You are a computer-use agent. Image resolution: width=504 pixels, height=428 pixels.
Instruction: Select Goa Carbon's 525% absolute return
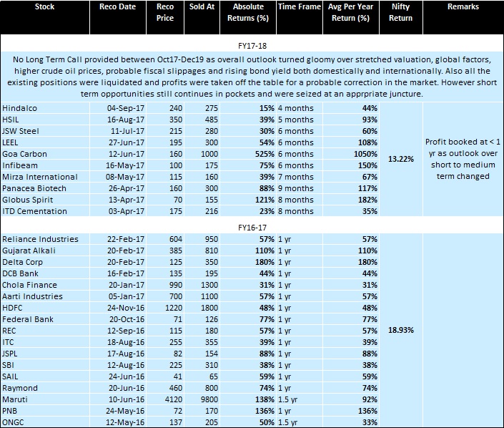pos(265,154)
